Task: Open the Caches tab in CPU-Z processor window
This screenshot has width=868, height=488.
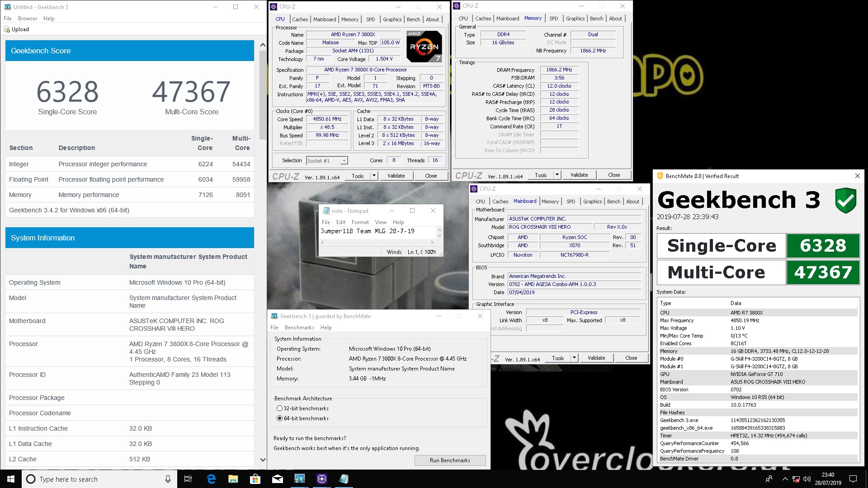Action: tap(300, 19)
